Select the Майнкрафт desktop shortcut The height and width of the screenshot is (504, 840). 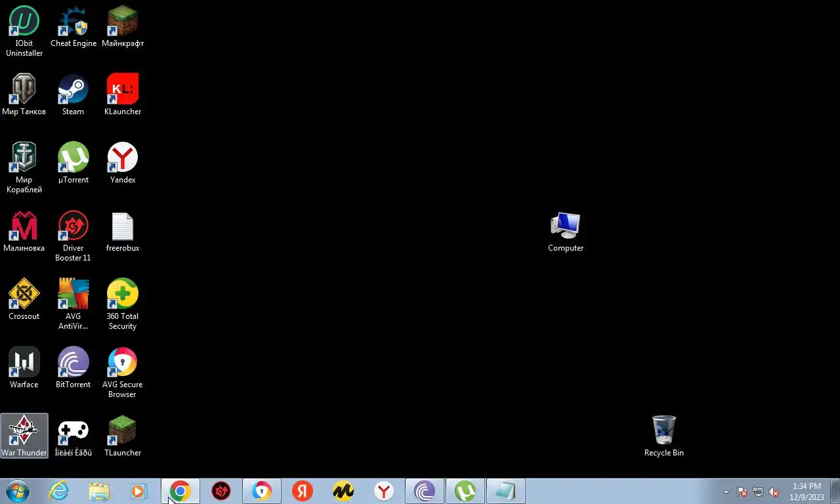[x=123, y=26]
